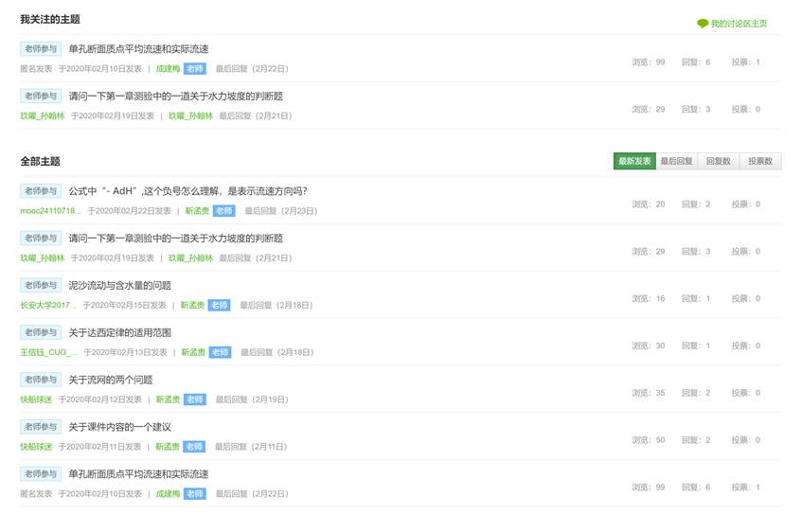Open 单孔断面质点平均流速 topic under 我关注的主题
This screenshot has width=802, height=532.
138,49
